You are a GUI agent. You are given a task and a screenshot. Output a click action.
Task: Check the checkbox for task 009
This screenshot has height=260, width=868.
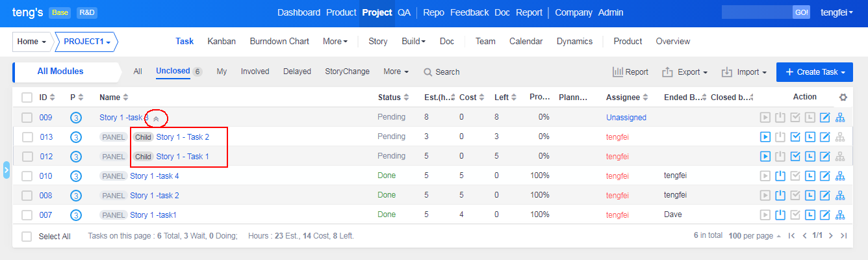tap(27, 118)
